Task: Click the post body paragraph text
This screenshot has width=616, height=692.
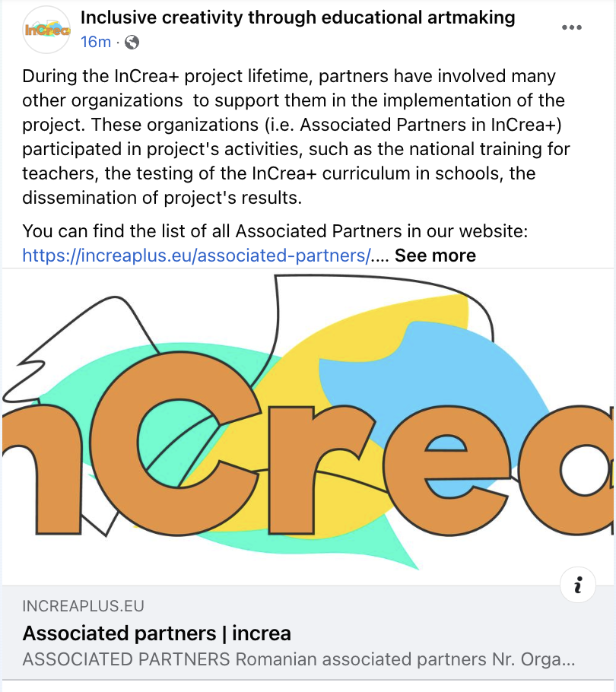Action: coord(296,137)
